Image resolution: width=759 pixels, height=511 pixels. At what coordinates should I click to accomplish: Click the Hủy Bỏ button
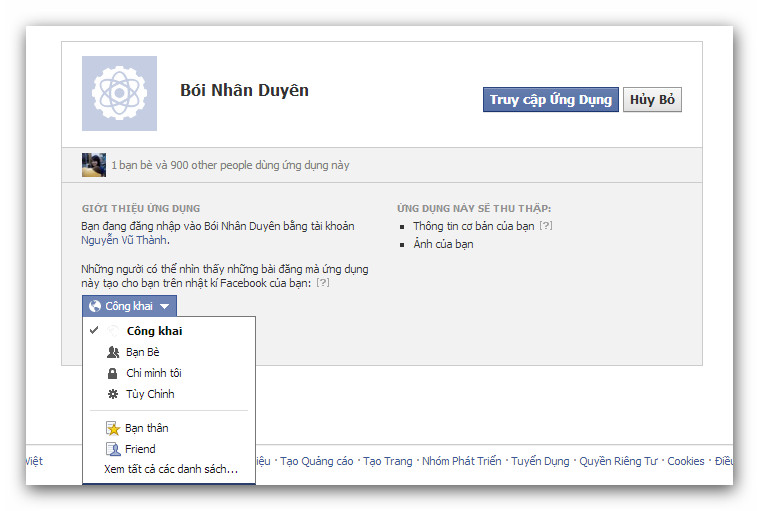pyautogui.click(x=652, y=100)
